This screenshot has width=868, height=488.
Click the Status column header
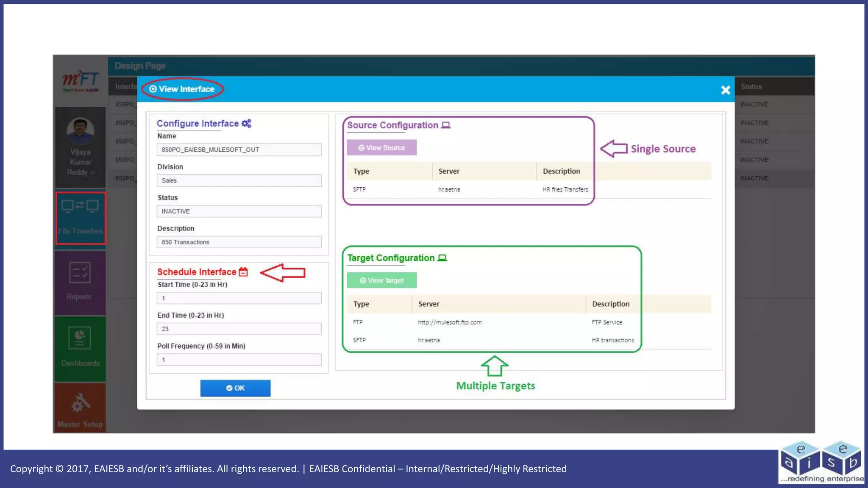click(751, 86)
